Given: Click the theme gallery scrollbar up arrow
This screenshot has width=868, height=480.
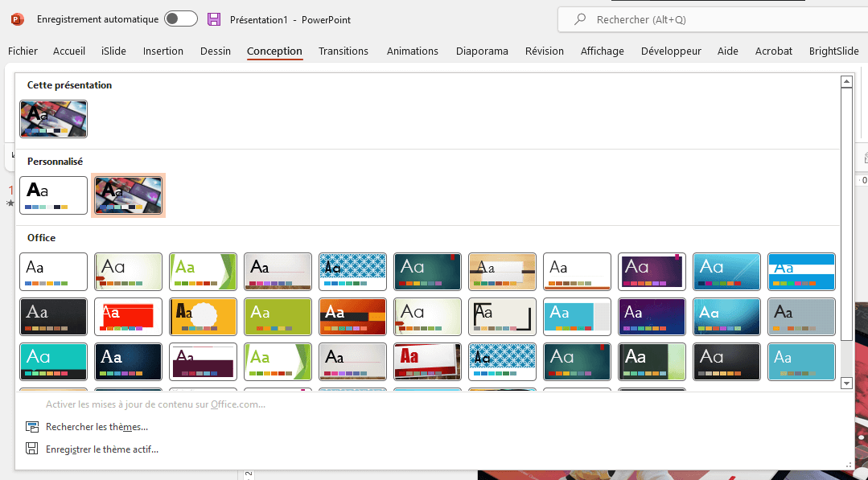Looking at the screenshot, I should (846, 80).
